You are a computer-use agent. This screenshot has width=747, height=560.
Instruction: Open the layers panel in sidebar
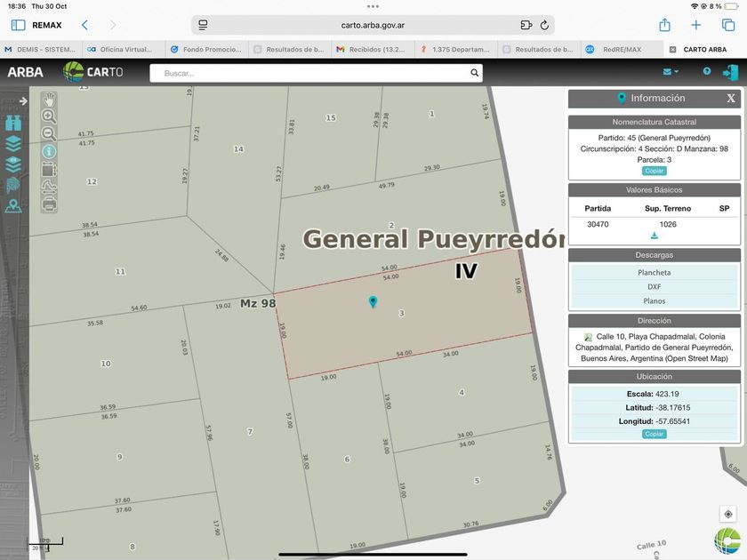[13, 143]
